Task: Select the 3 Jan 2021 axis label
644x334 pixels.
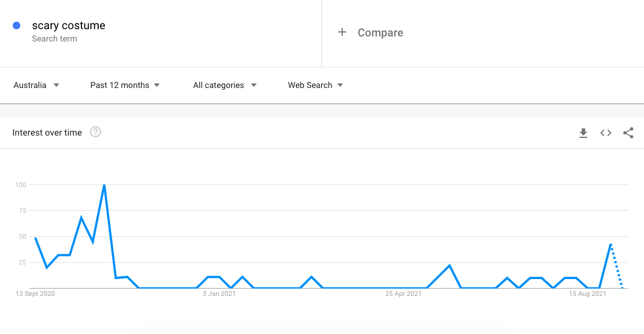Action: point(219,294)
